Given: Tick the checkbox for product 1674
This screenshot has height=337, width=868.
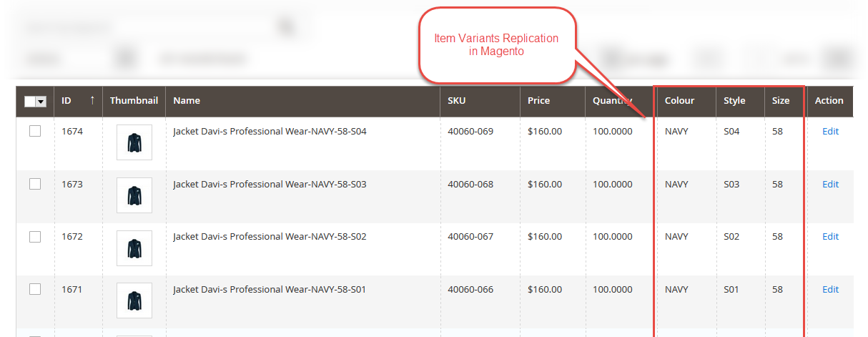Looking at the screenshot, I should [35, 131].
